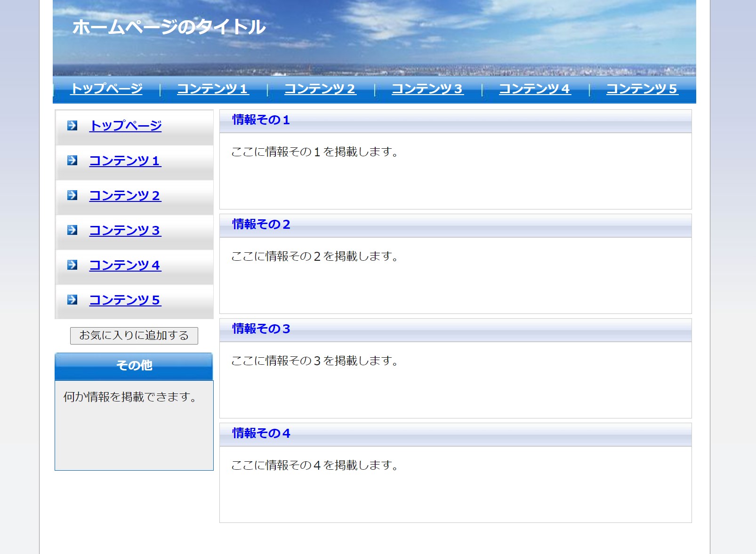This screenshot has height=554, width=756.
Task: Click arrow icon beside sidebar トップページ
Action: (x=72, y=125)
